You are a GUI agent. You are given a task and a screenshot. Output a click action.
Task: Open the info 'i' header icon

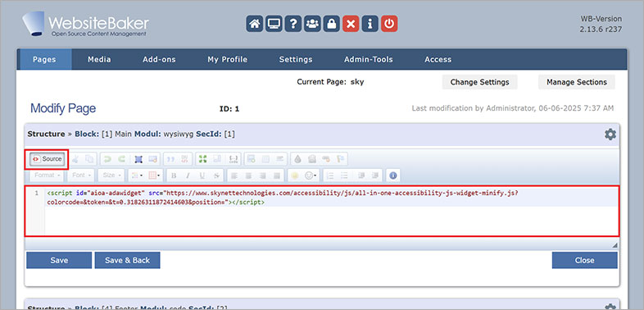click(x=370, y=24)
